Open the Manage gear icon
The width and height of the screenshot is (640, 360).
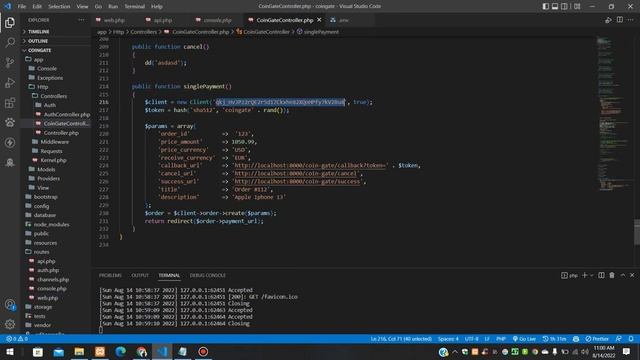point(10,324)
